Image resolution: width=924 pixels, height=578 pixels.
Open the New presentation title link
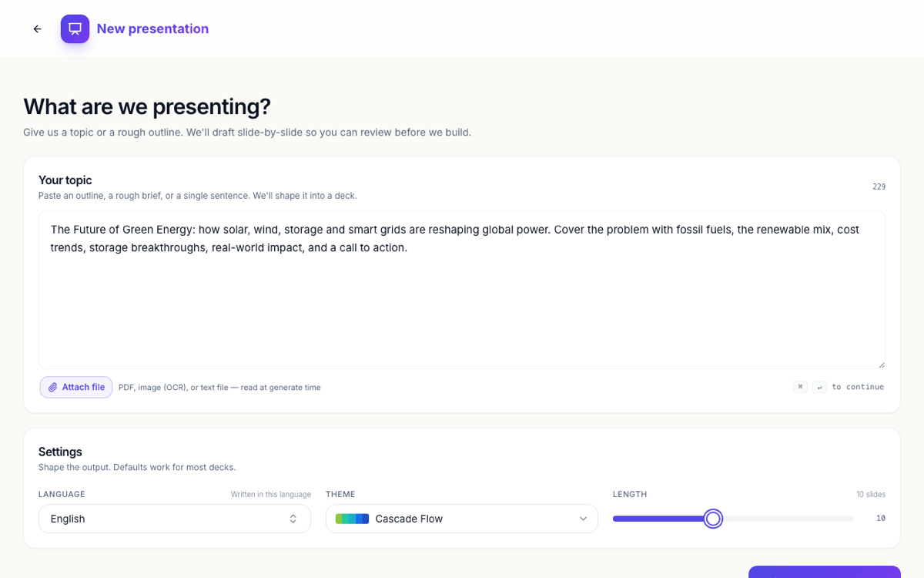[x=152, y=29]
